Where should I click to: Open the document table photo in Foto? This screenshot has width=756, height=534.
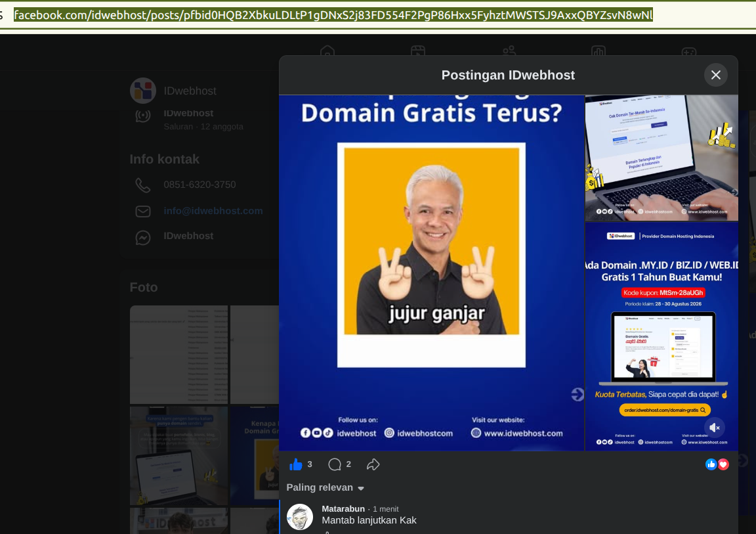tap(179, 355)
